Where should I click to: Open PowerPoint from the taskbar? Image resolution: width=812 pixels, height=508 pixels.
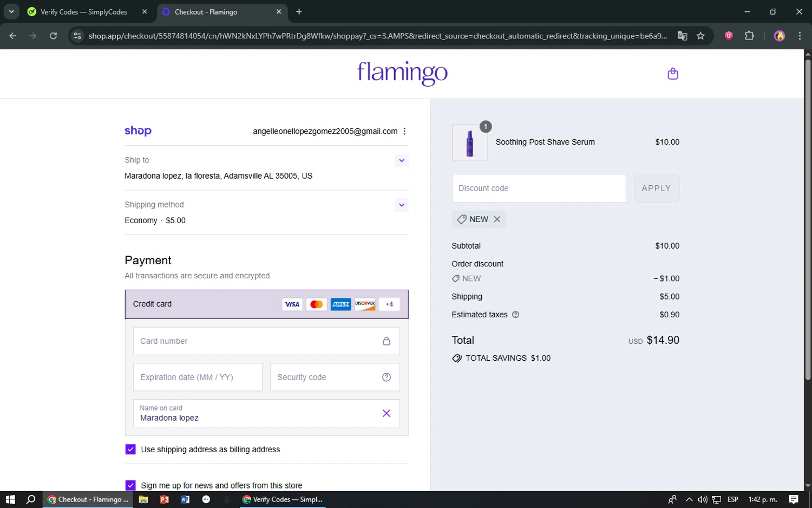click(164, 499)
